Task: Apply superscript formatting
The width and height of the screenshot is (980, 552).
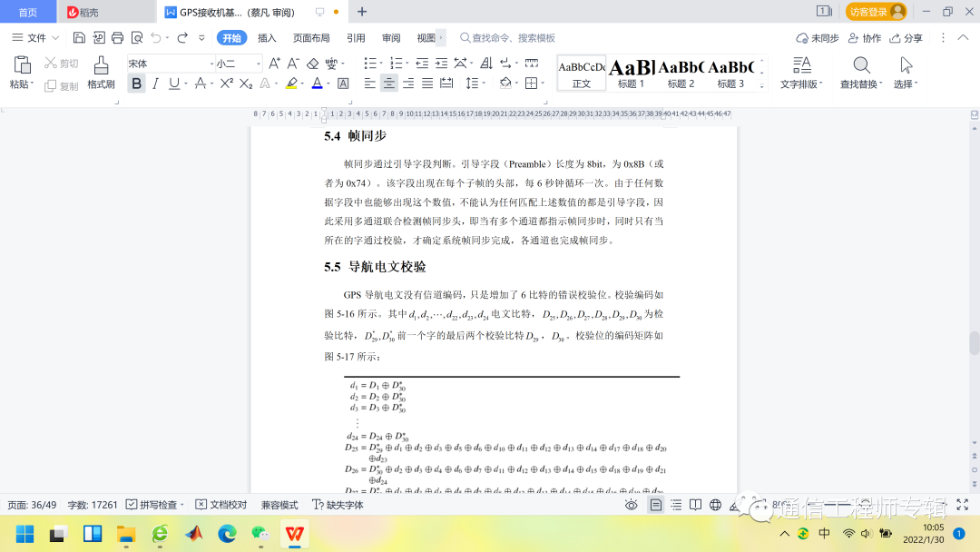Action: click(227, 84)
